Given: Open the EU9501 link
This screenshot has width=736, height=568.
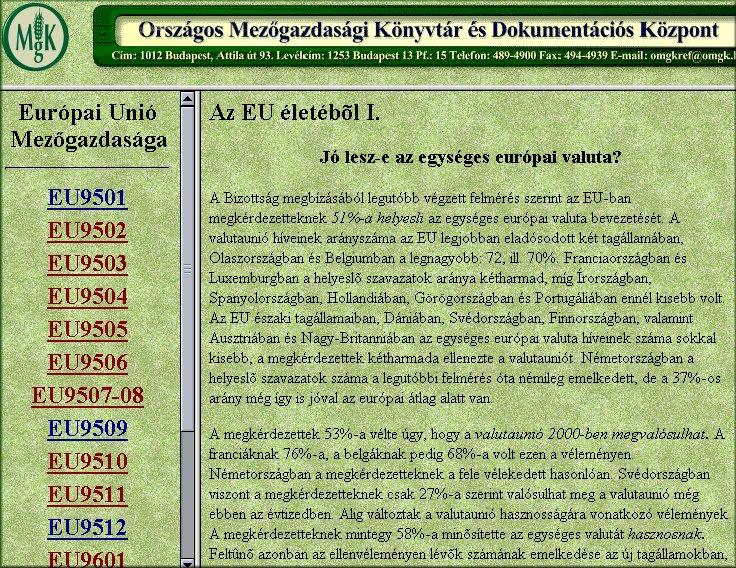Looking at the screenshot, I should click(x=87, y=198).
